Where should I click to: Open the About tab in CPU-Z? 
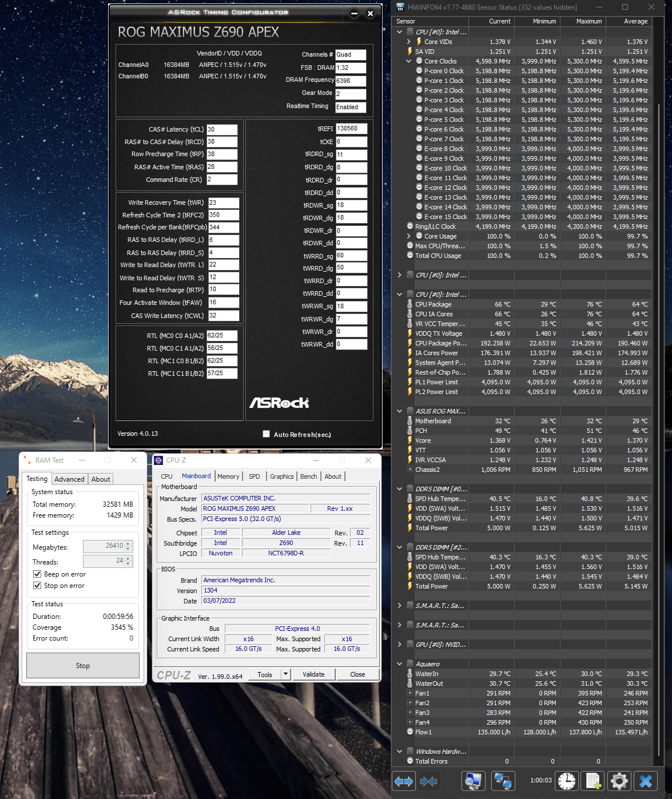333,476
